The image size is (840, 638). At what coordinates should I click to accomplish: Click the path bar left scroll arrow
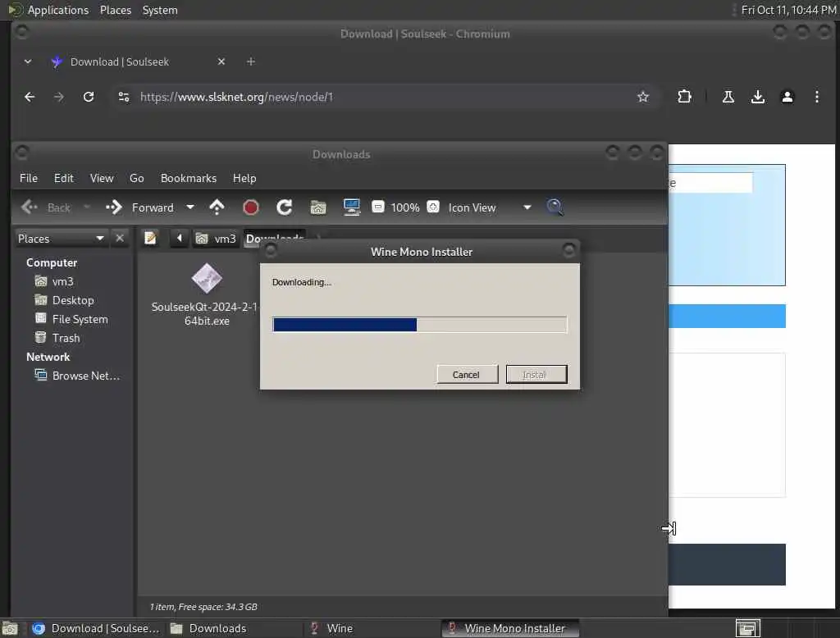click(180, 239)
